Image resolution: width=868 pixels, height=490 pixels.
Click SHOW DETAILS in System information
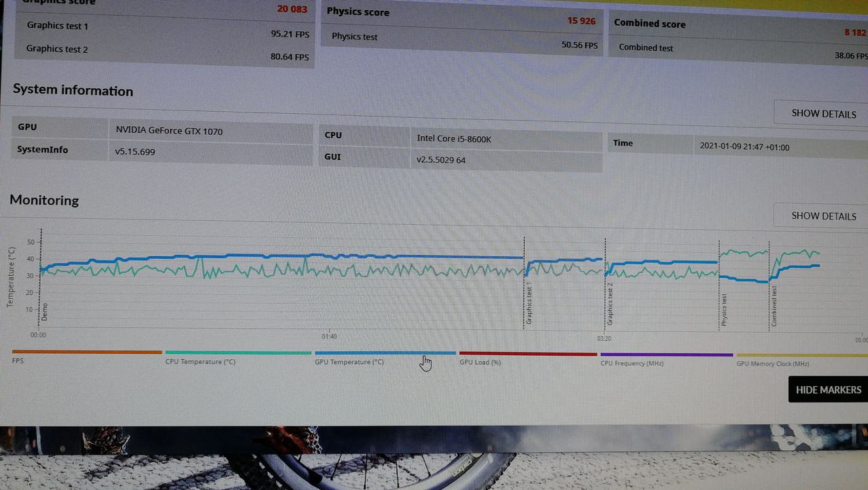click(823, 113)
